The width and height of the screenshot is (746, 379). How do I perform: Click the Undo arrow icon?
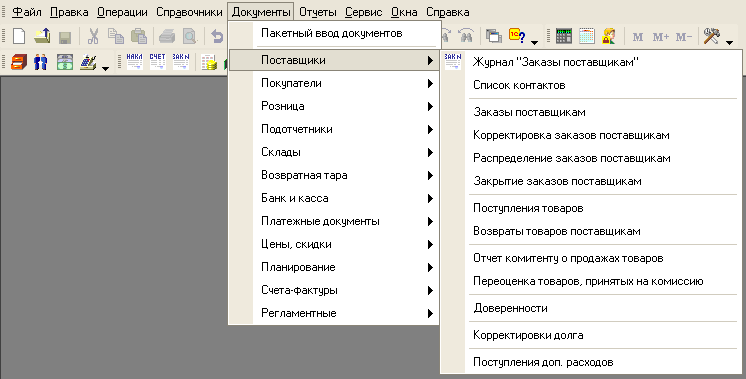tap(217, 37)
